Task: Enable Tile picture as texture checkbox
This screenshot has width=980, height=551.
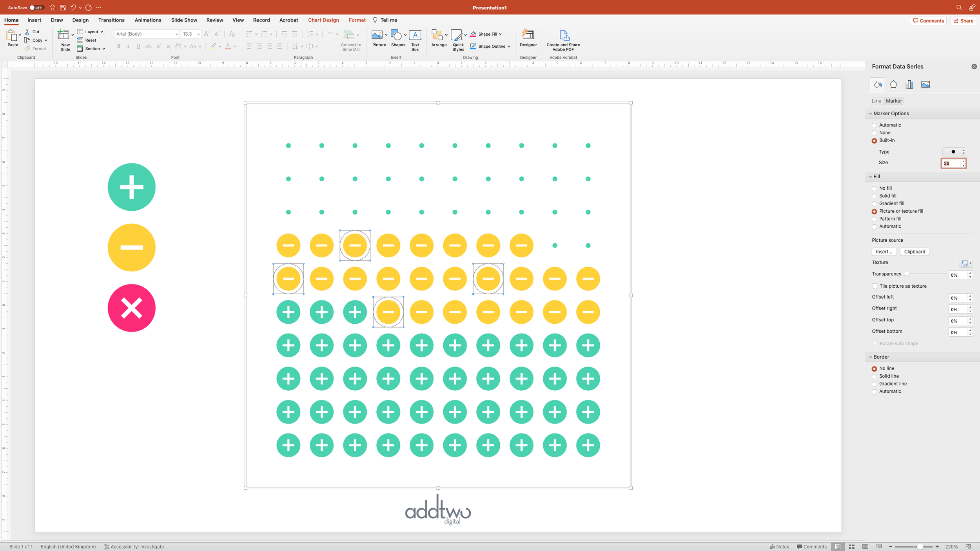Action: pyautogui.click(x=875, y=286)
